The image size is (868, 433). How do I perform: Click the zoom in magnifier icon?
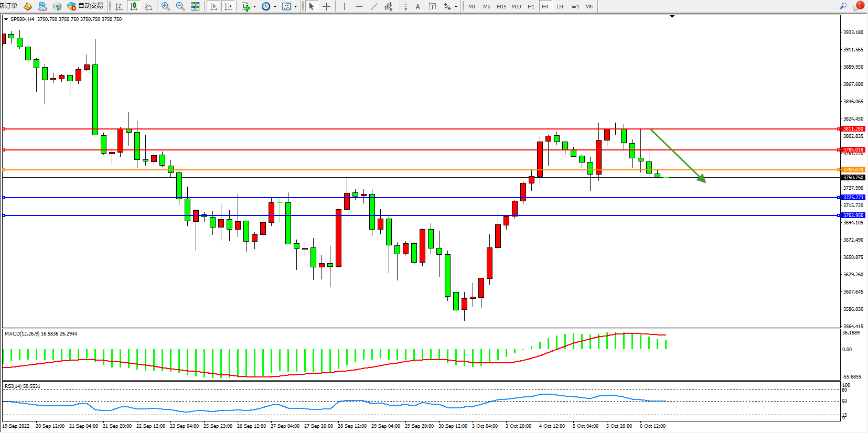(x=166, y=6)
